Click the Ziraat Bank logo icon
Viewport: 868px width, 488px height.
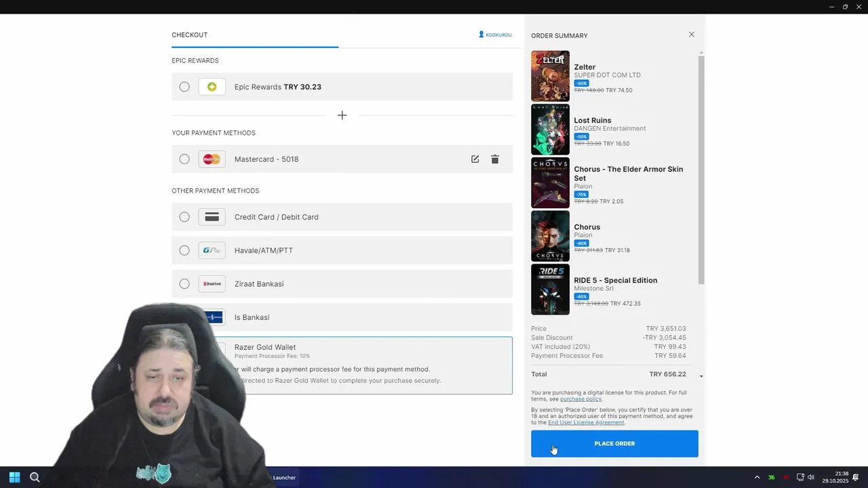[x=212, y=284]
